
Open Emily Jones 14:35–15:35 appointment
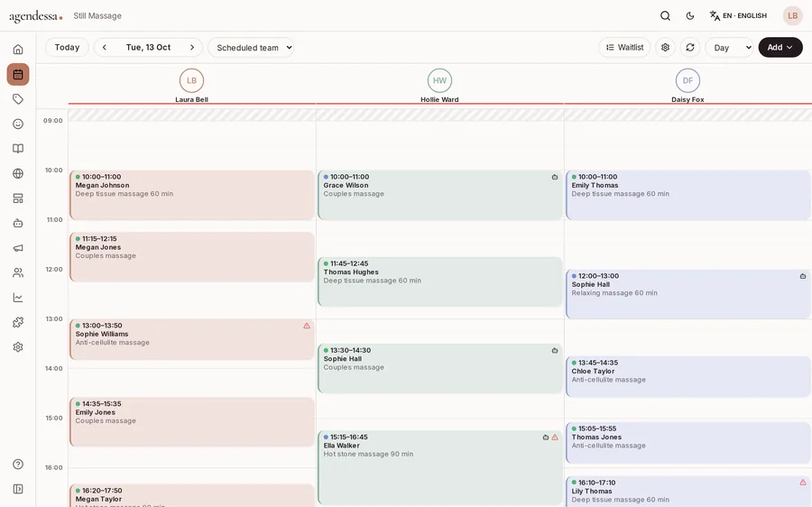[192, 422]
